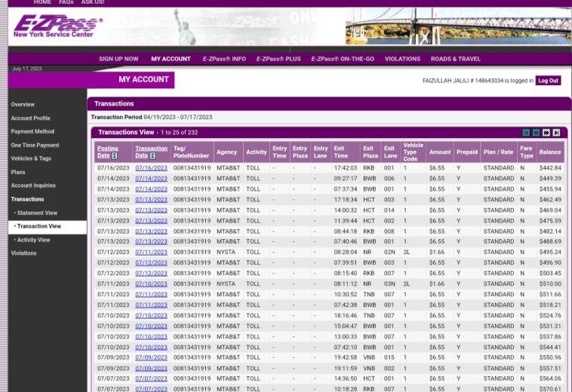The height and width of the screenshot is (392, 572).
Task: Open 07/16/2023 transaction date link
Action: [151, 168]
